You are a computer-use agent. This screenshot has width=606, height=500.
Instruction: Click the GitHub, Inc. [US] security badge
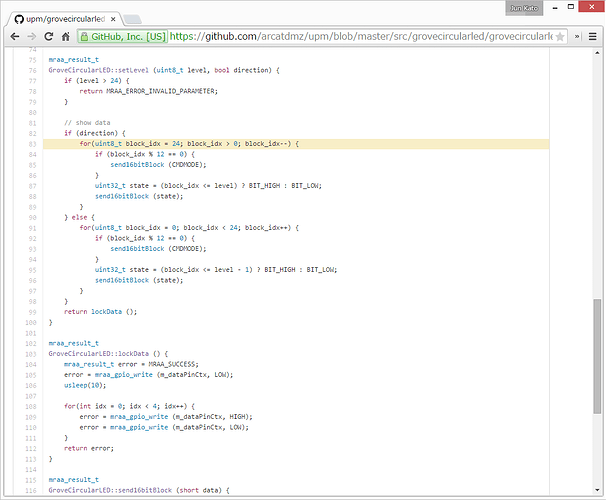pos(123,36)
